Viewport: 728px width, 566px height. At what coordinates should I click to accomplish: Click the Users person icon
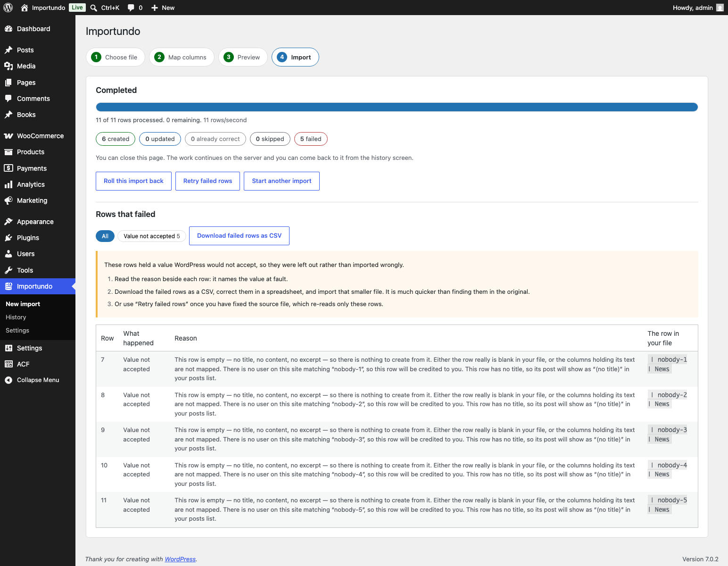pyautogui.click(x=8, y=254)
